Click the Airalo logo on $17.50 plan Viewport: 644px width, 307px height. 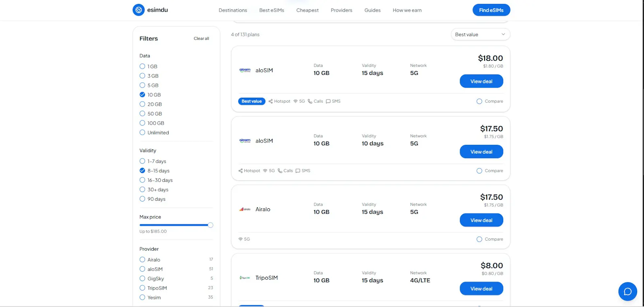(x=245, y=209)
